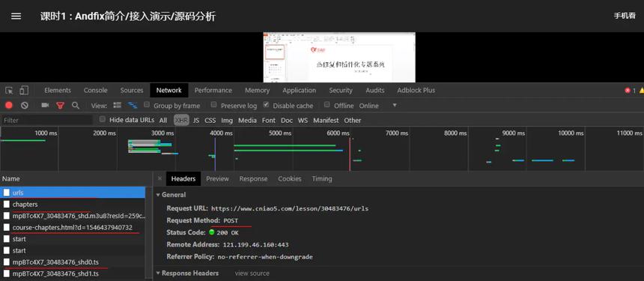Toggle the red filter funnel icon

61,106
